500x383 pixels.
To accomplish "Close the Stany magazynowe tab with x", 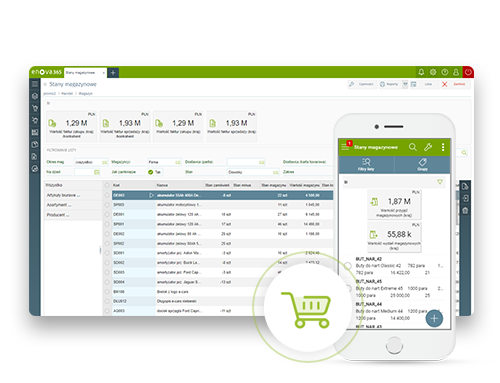I will (x=104, y=73).
